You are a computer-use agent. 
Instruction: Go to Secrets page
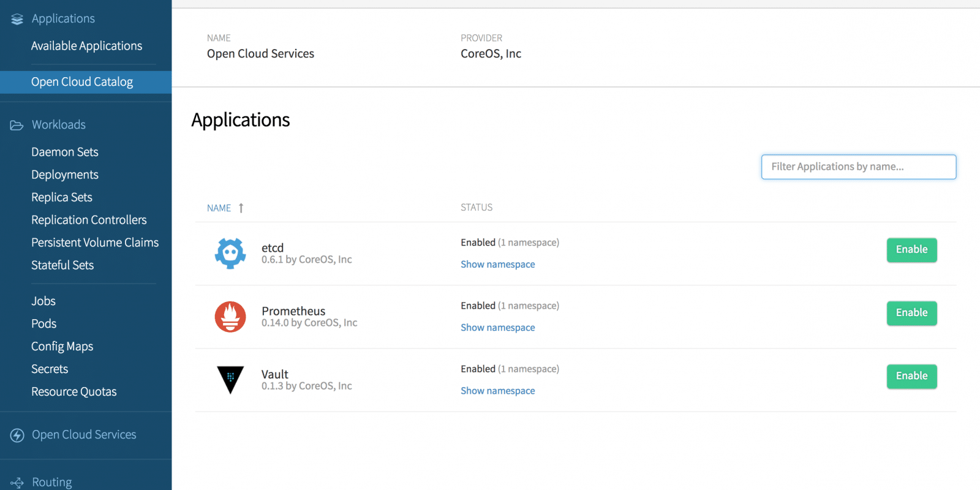[x=50, y=369]
